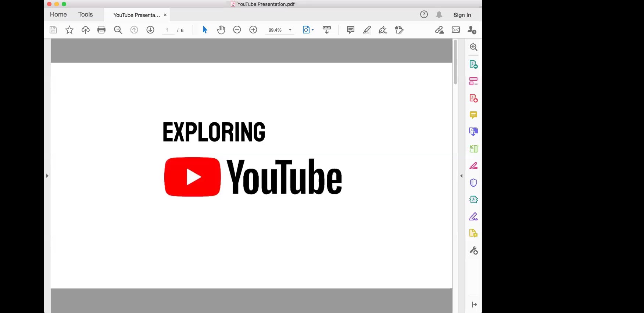Click the Save file icon
The height and width of the screenshot is (313, 644).
(x=53, y=30)
